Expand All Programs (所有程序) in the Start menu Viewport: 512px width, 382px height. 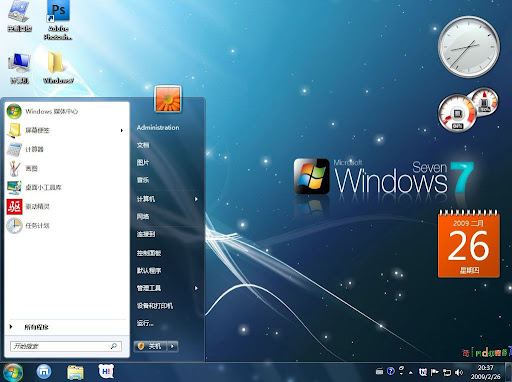[67, 327]
